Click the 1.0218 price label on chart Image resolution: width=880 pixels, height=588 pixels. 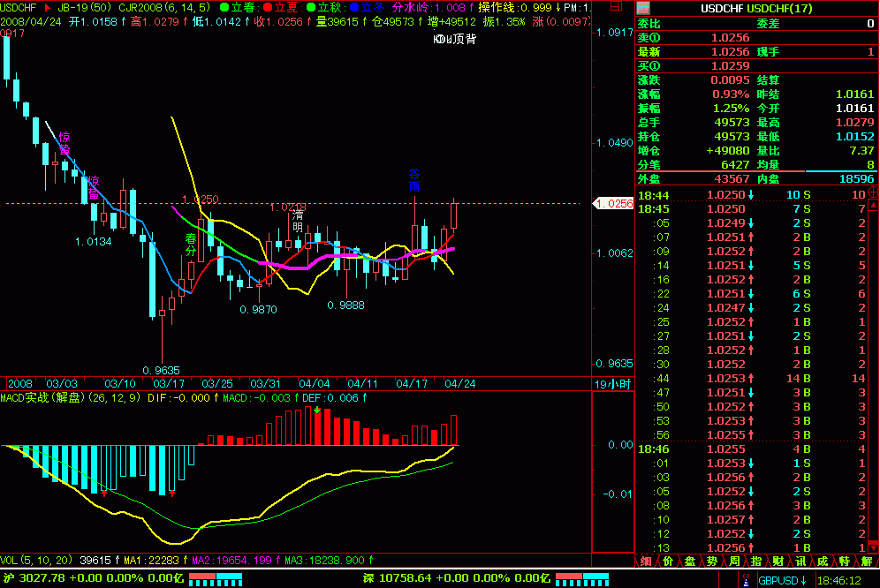click(288, 207)
